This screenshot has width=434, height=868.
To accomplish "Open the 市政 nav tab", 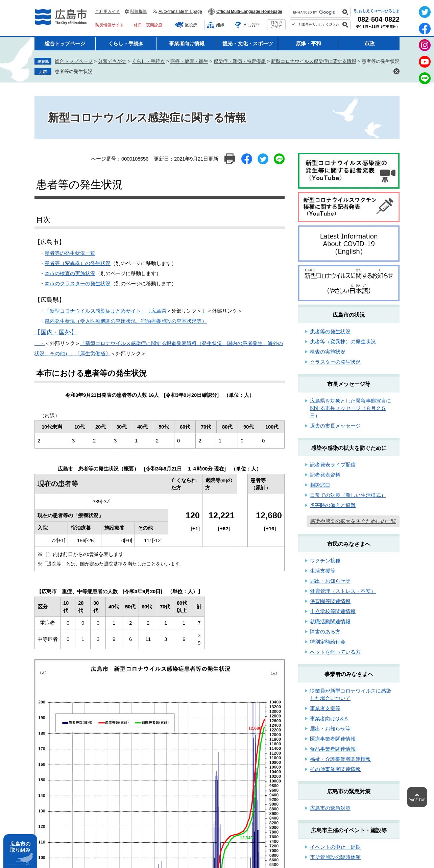I will coord(369,44).
